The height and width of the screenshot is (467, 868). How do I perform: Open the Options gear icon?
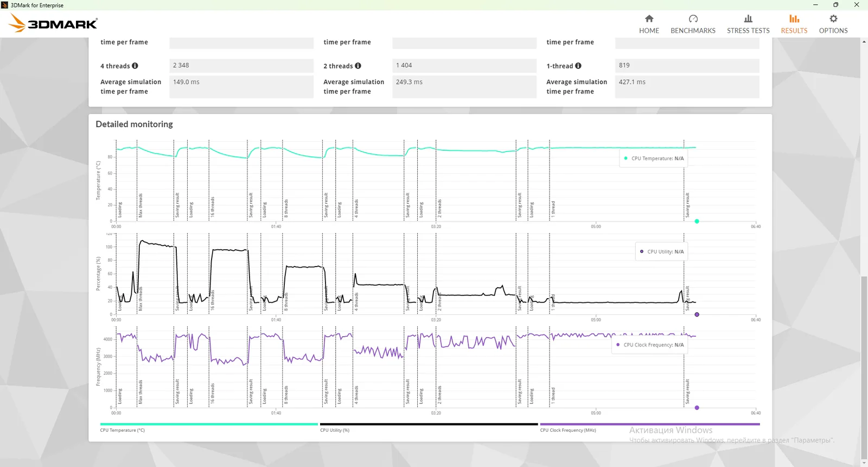833,19
